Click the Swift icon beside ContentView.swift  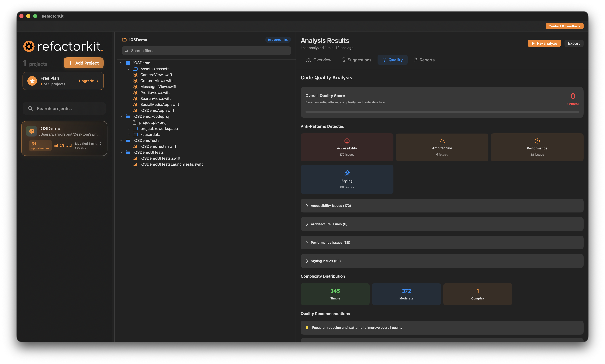135,81
